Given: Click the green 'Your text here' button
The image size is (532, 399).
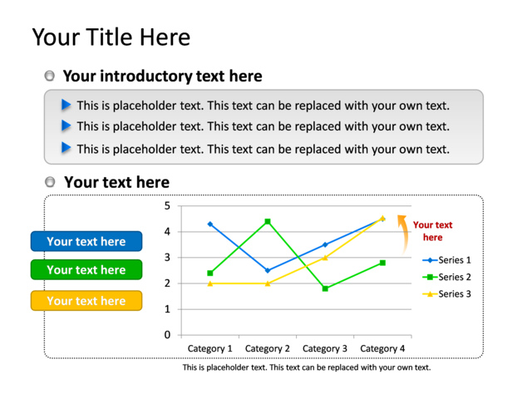Looking at the screenshot, I should click(x=86, y=269).
